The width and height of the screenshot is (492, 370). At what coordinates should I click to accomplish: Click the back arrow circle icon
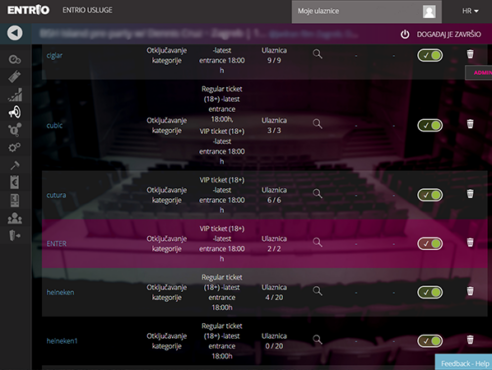click(15, 33)
